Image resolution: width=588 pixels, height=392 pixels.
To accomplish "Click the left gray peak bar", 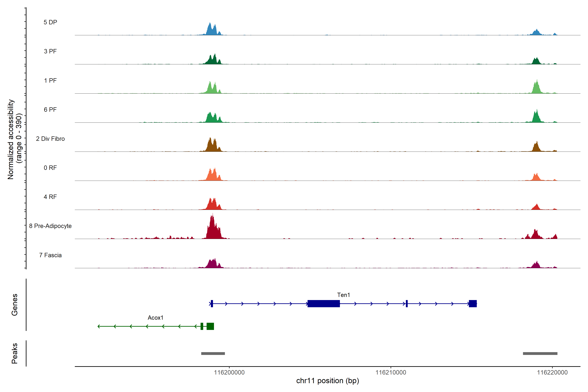I will pos(213,353).
